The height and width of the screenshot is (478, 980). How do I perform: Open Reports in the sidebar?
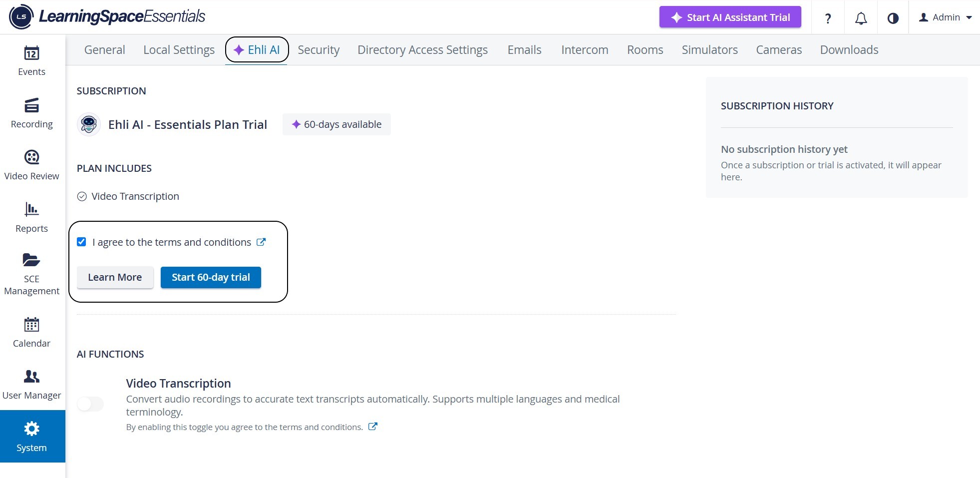coord(32,218)
